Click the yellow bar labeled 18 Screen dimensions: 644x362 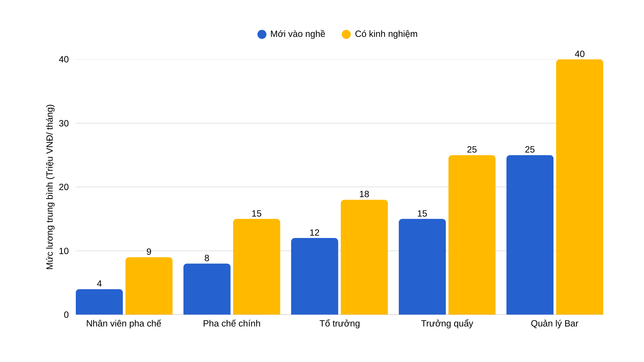tap(364, 257)
